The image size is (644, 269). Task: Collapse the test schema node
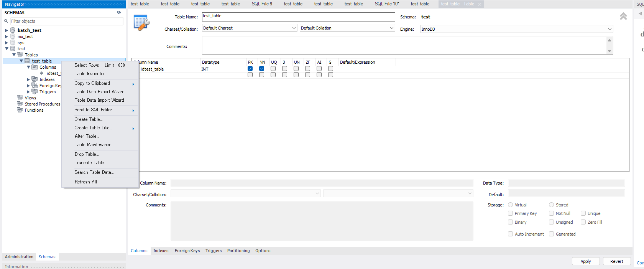point(7,49)
